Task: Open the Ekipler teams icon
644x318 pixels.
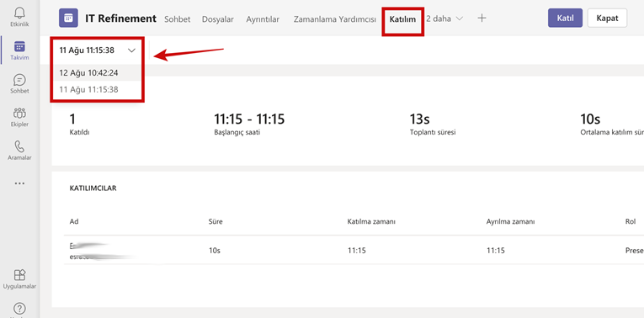Action: [x=19, y=113]
